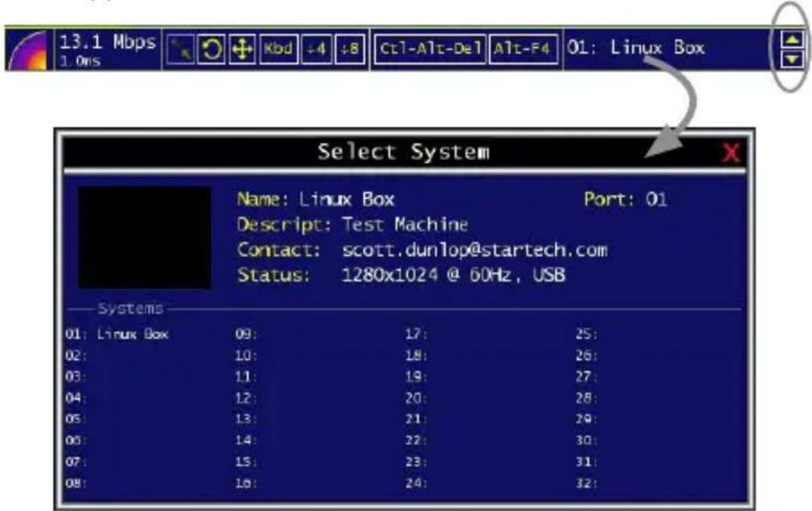Select system slot 32
Image resolution: width=812 pixels, height=511 pixels.
(x=586, y=483)
